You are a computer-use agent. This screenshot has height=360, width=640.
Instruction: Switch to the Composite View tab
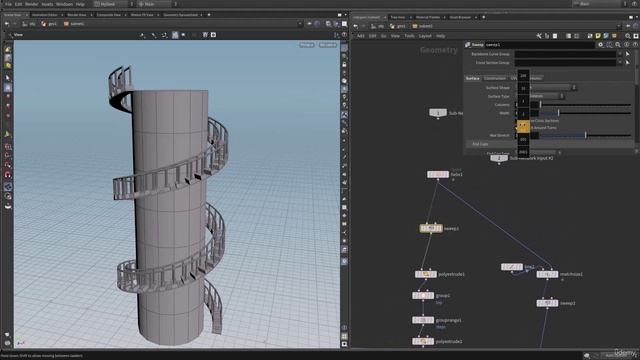(108, 15)
